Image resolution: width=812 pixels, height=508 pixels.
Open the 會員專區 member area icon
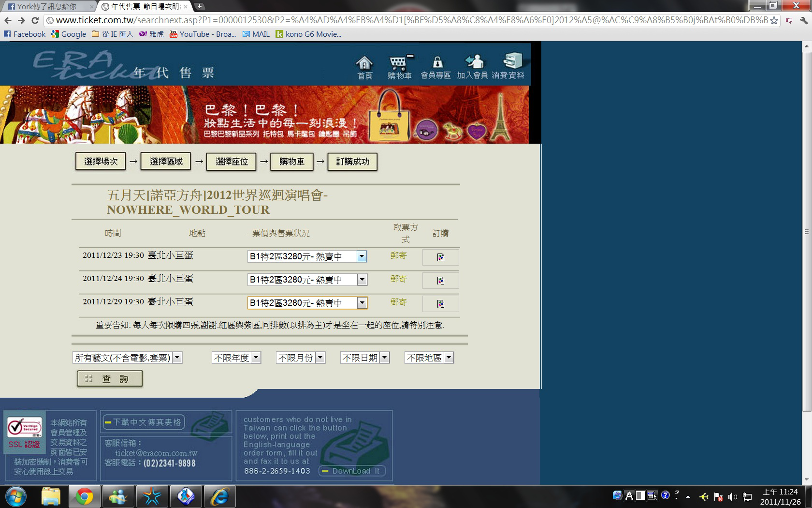436,67
